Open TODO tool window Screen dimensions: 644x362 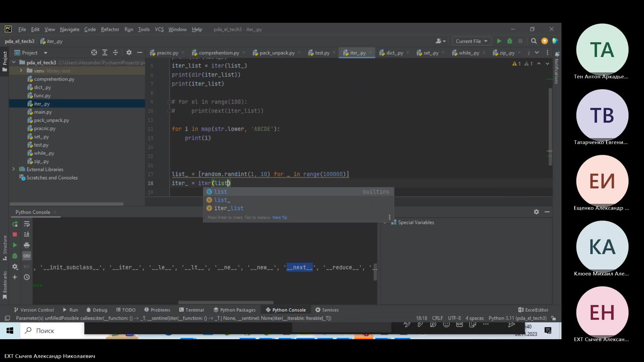(x=126, y=310)
